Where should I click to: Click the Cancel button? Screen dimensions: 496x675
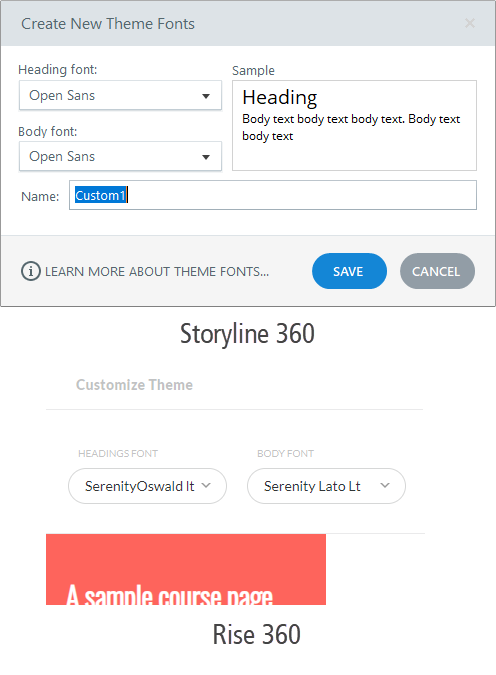point(437,271)
